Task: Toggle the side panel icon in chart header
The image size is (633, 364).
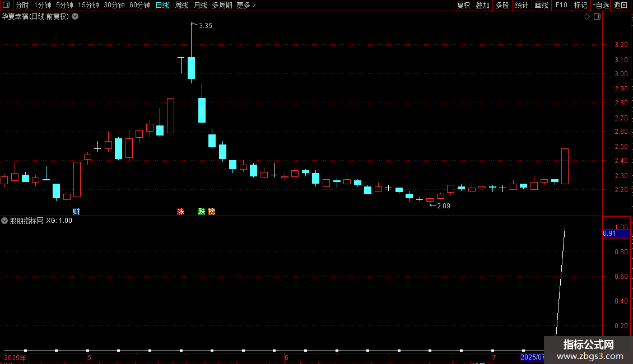Action: [597, 17]
